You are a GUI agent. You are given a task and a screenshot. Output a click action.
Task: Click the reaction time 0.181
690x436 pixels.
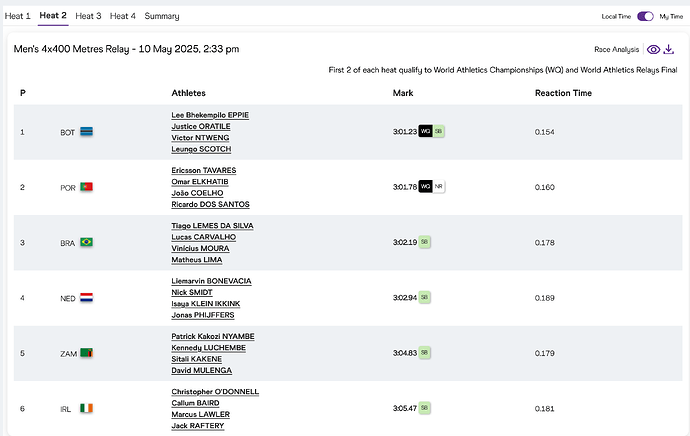click(x=544, y=409)
